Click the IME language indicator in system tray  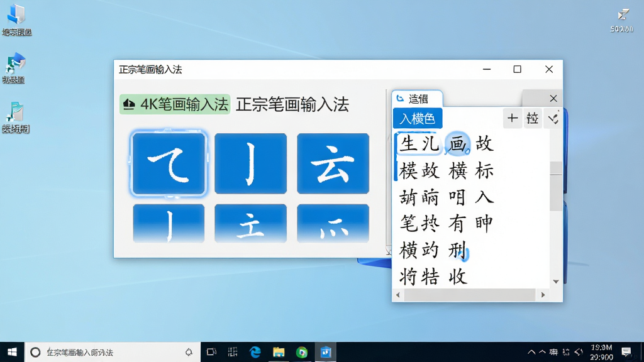point(553,352)
